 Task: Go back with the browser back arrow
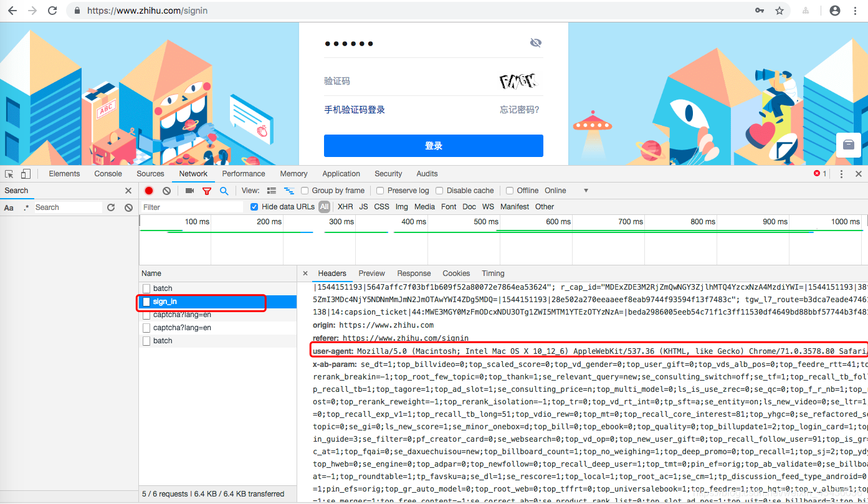pos(12,11)
